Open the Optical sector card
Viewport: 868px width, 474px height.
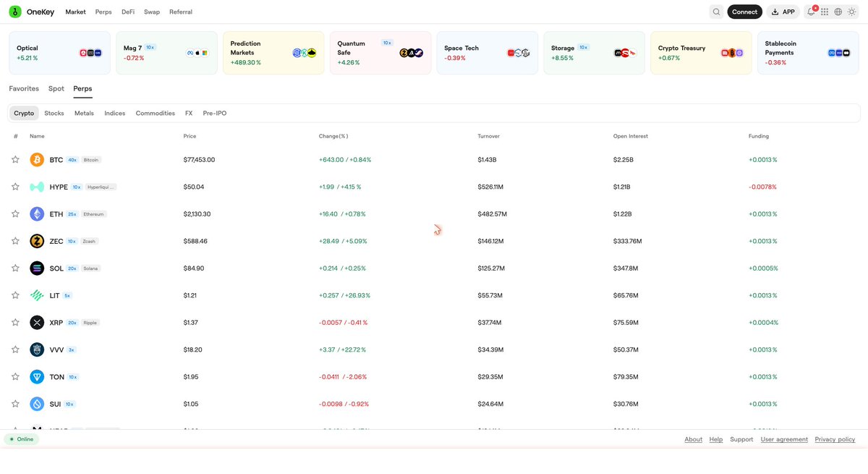pyautogui.click(x=59, y=53)
